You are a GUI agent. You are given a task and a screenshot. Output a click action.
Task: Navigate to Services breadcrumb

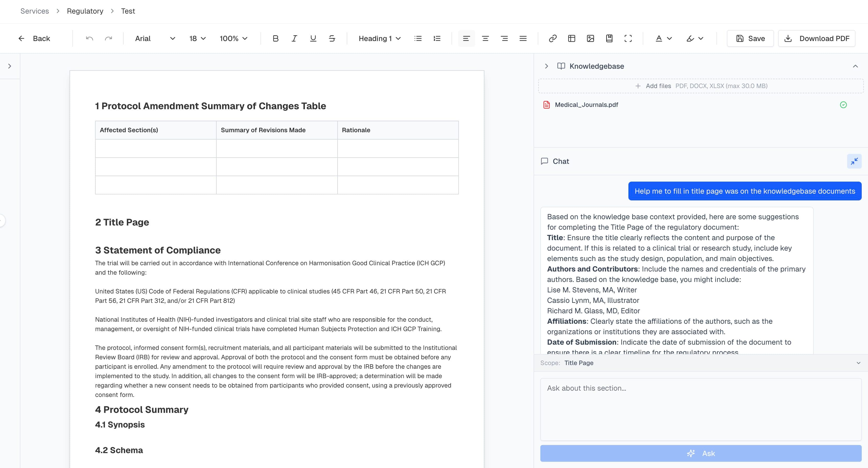pyautogui.click(x=34, y=11)
